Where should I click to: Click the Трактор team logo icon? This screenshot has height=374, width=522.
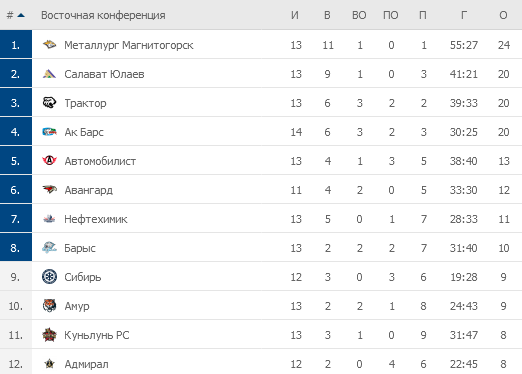[x=49, y=103]
